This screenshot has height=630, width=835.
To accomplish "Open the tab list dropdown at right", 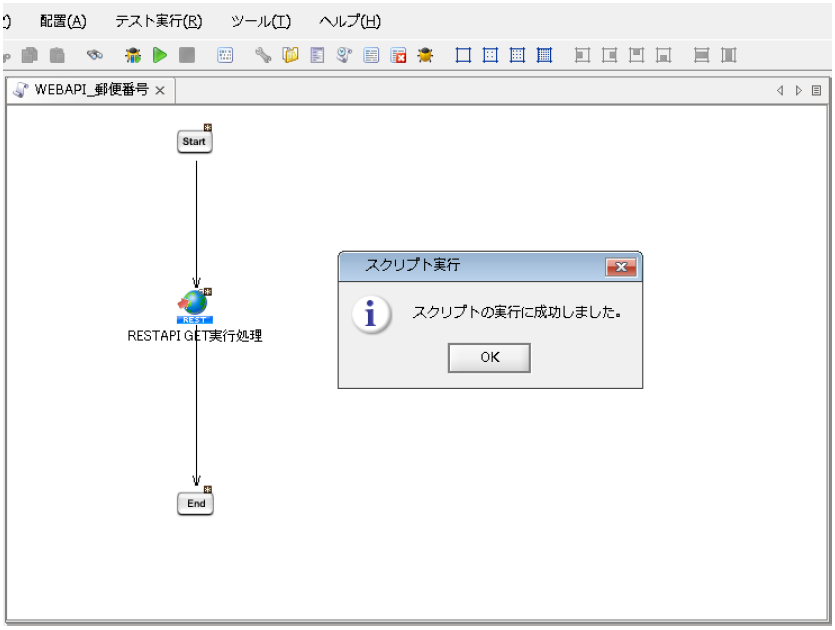I will pos(817,90).
